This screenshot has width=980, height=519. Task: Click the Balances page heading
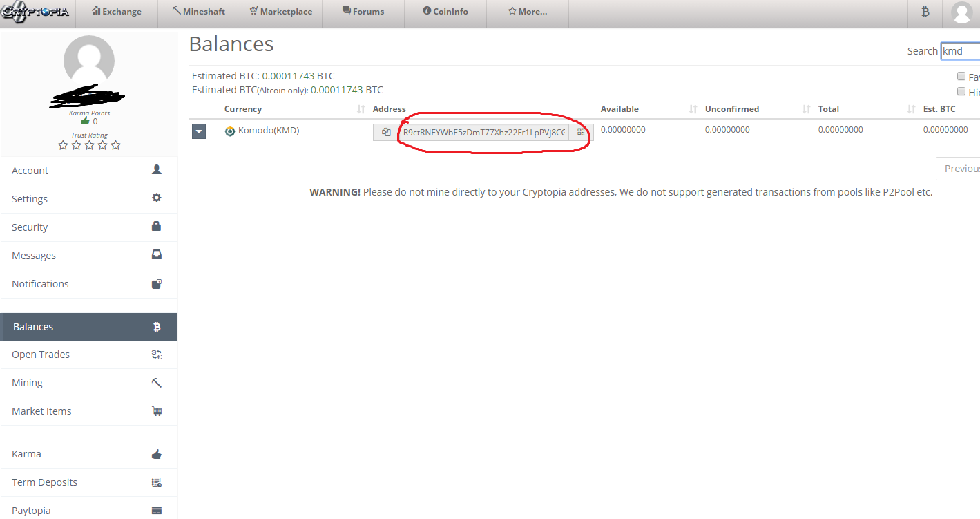point(231,44)
